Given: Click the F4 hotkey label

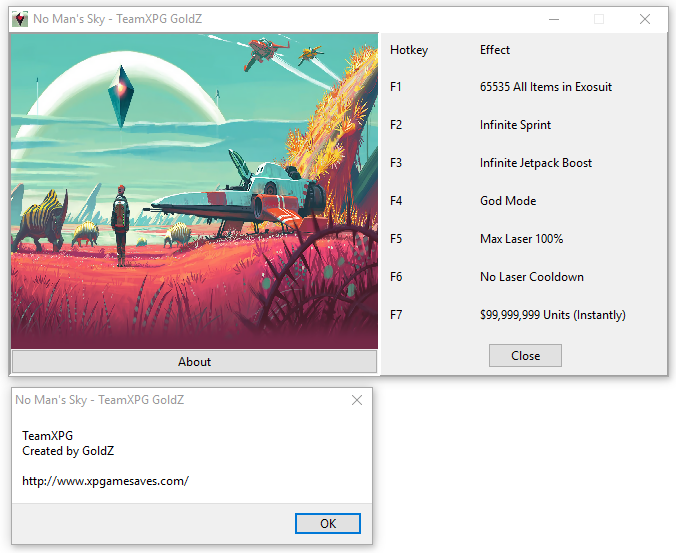Looking at the screenshot, I should coord(396,201).
